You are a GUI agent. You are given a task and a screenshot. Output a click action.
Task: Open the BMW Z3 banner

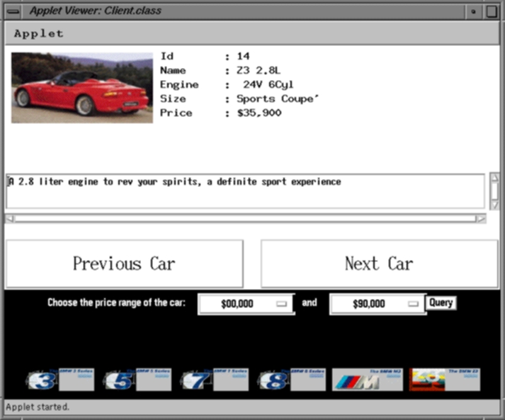coord(445,380)
